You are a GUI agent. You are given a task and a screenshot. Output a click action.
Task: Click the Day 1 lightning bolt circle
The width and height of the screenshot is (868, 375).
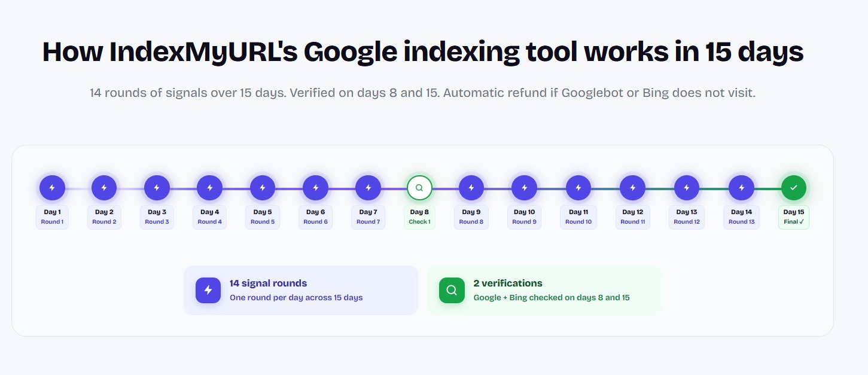[52, 188]
